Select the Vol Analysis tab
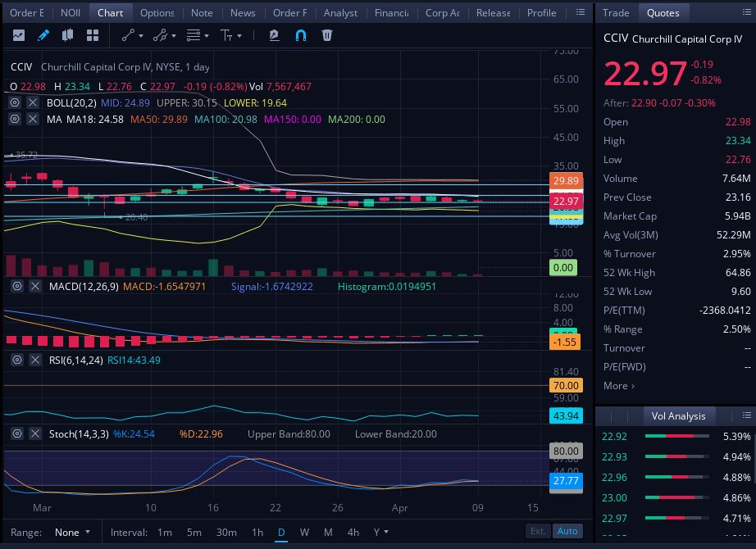Screen dimensions: 756x549 (678, 416)
